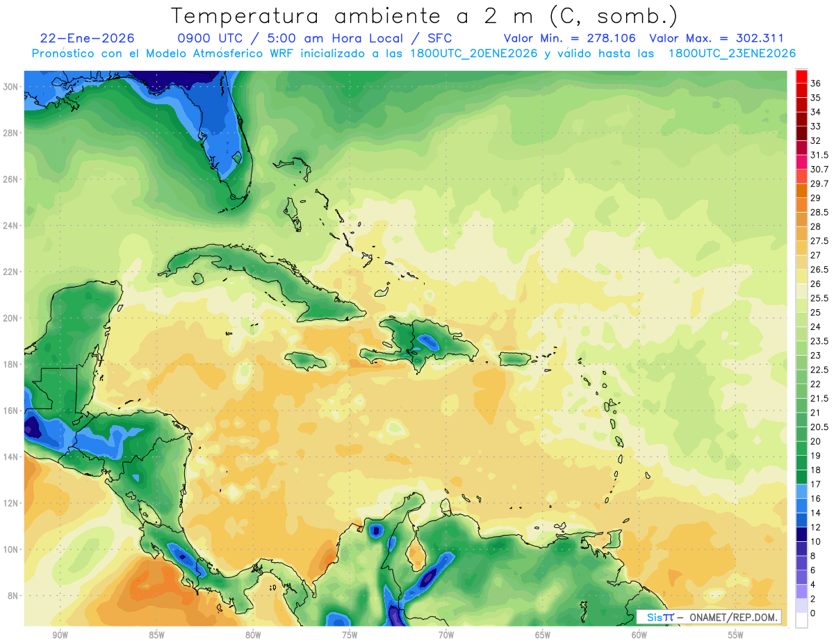The height and width of the screenshot is (644, 834).
Task: Click the 85W longitude axis label
Action: [x=157, y=635]
